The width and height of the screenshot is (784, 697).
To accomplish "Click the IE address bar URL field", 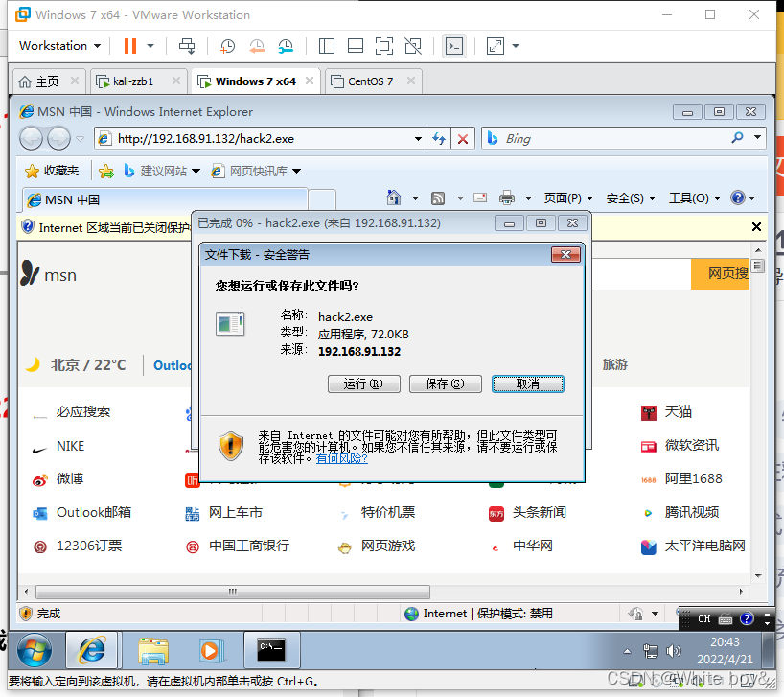I will (x=258, y=138).
